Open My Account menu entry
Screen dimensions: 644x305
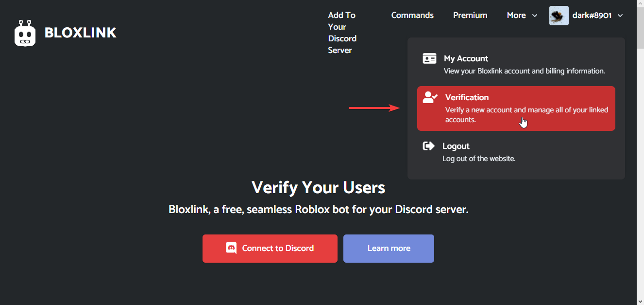coord(516,64)
